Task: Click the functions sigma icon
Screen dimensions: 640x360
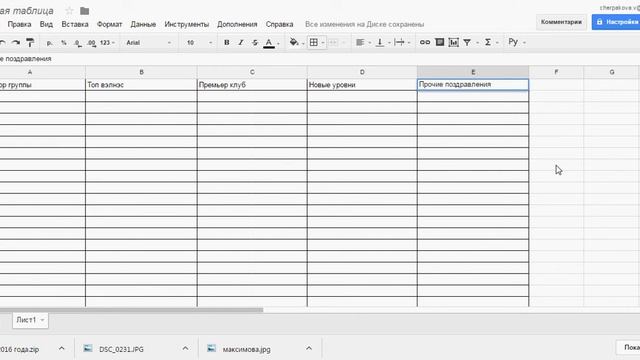Action: [x=488, y=42]
